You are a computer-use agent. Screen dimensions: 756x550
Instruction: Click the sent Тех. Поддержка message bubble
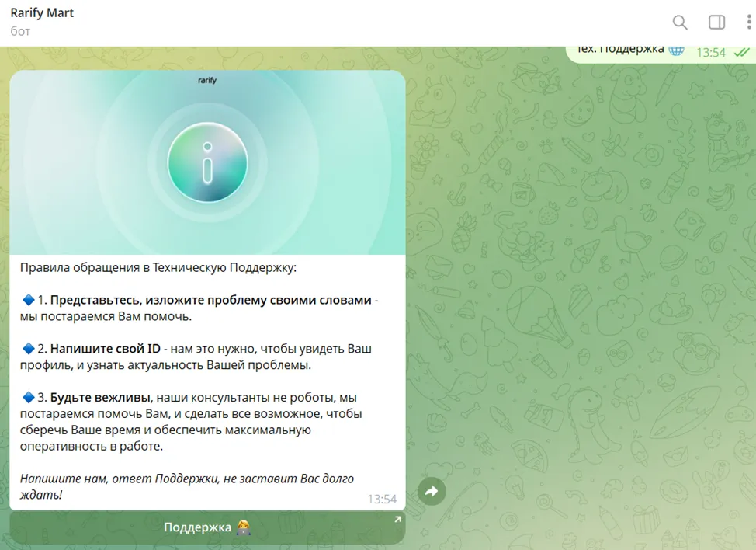coord(661,52)
